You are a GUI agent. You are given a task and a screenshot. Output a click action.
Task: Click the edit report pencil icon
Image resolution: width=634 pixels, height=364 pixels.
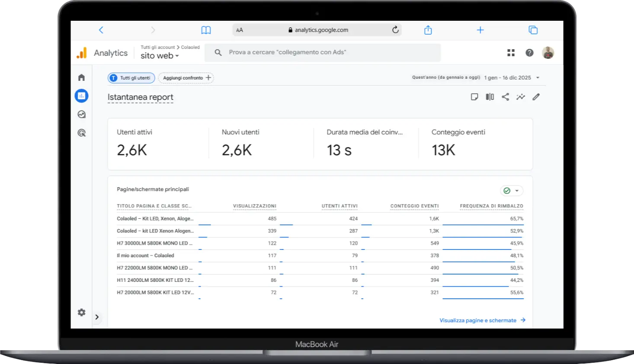pos(536,97)
